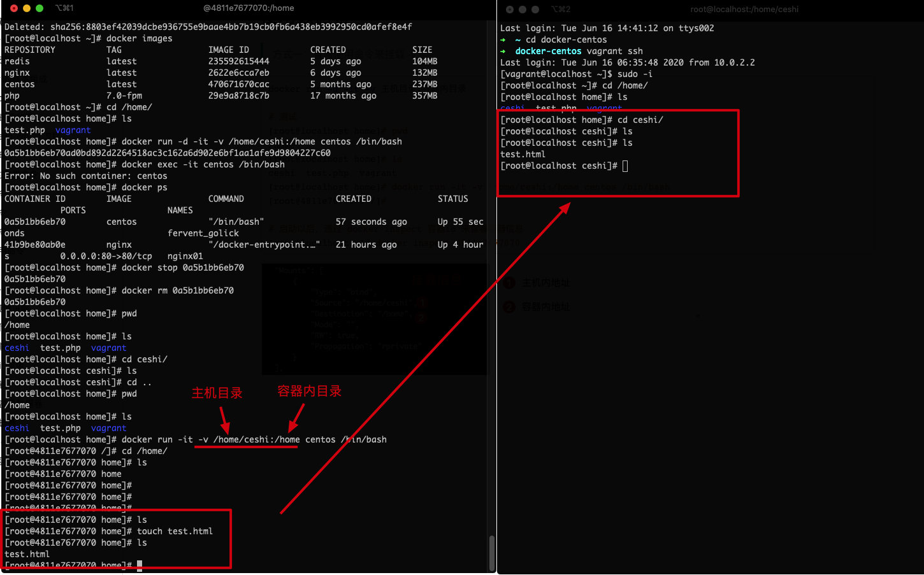
Task: Click the 'docker rm 0a5b1bb6eb70' command line
Action: 178,290
